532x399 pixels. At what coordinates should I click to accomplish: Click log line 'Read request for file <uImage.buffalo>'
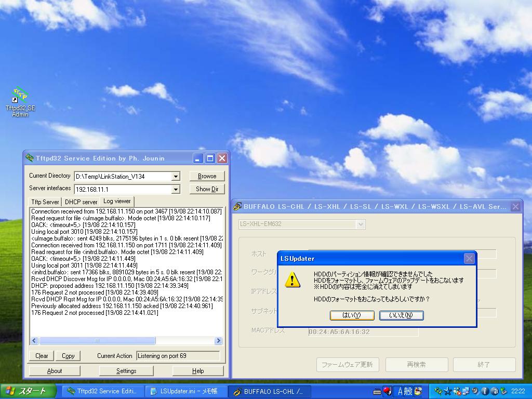click(121, 218)
